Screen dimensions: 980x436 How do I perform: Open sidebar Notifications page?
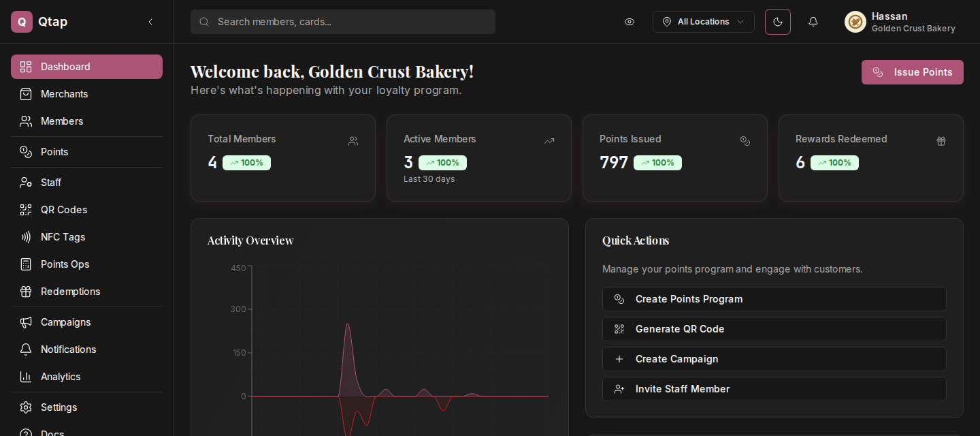click(86, 349)
